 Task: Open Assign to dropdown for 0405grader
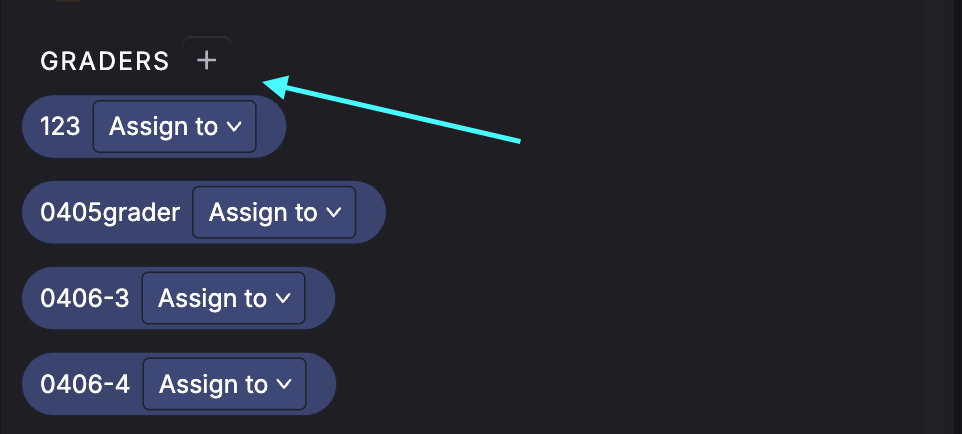(273, 213)
